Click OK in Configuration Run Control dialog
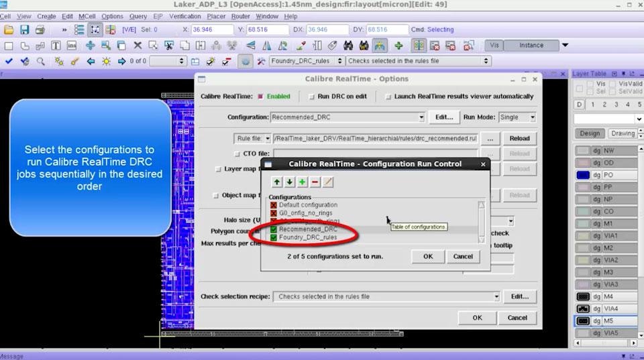The image size is (644, 360). tap(428, 257)
